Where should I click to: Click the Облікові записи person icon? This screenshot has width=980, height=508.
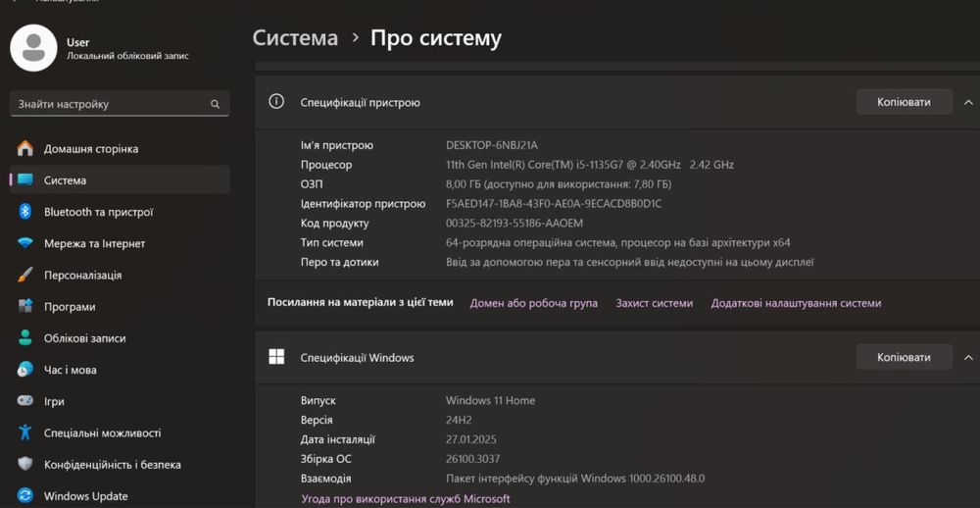point(25,337)
